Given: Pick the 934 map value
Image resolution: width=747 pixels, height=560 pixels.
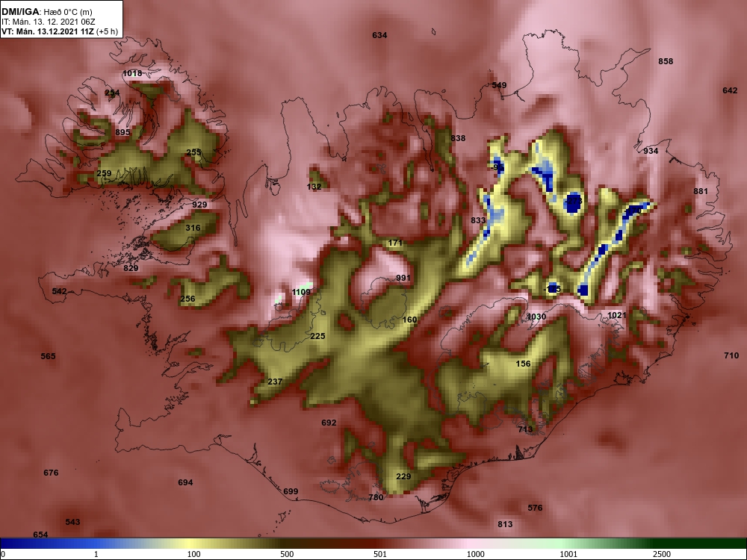Looking at the screenshot, I should (651, 151).
